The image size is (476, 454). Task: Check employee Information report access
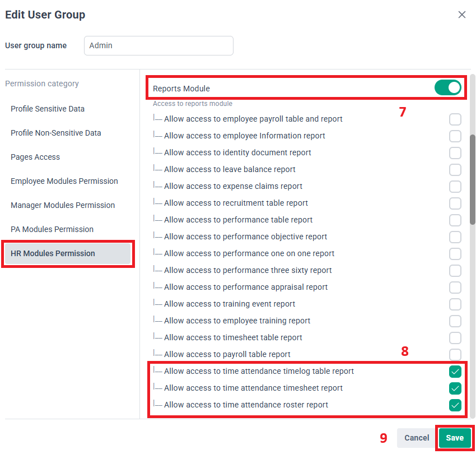point(455,136)
